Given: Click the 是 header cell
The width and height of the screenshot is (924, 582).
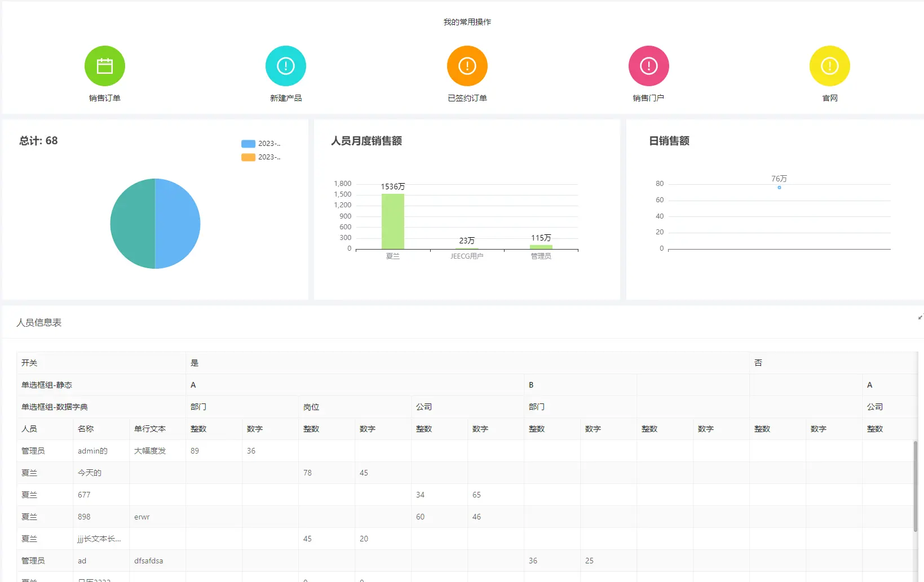Looking at the screenshot, I should 468,363.
